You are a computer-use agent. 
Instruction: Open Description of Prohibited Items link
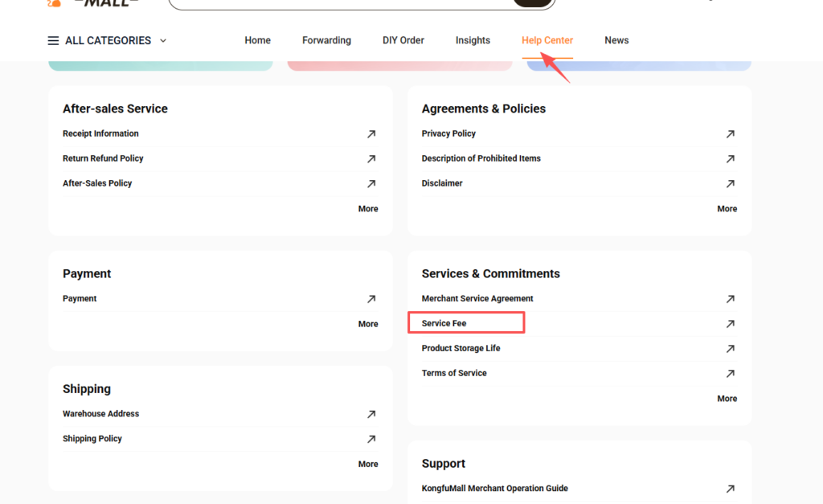(481, 158)
